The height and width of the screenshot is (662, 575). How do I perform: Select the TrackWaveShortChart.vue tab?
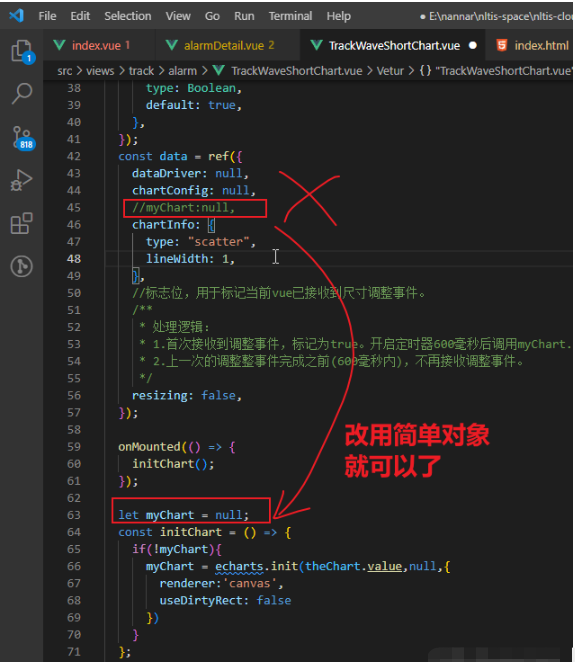[393, 45]
